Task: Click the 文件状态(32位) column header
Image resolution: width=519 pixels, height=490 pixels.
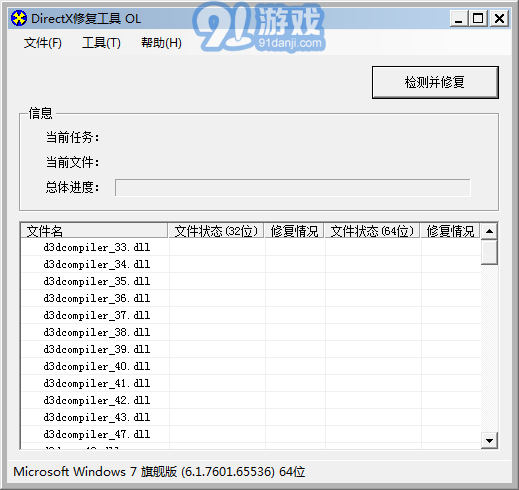Action: (216, 231)
